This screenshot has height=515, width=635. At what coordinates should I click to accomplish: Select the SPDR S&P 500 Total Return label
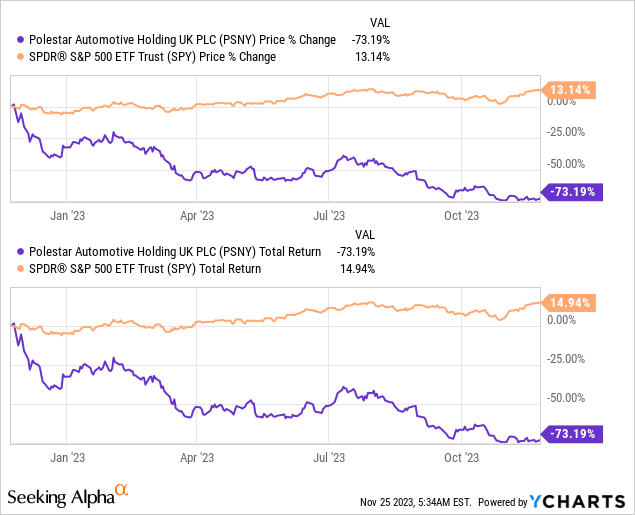(138, 270)
